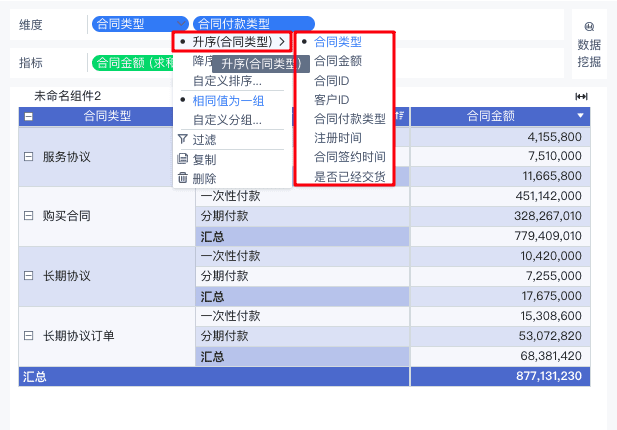Image resolution: width=617 pixels, height=430 pixels.
Task: Click the 长期协议订单 row label
Action: tap(79, 336)
